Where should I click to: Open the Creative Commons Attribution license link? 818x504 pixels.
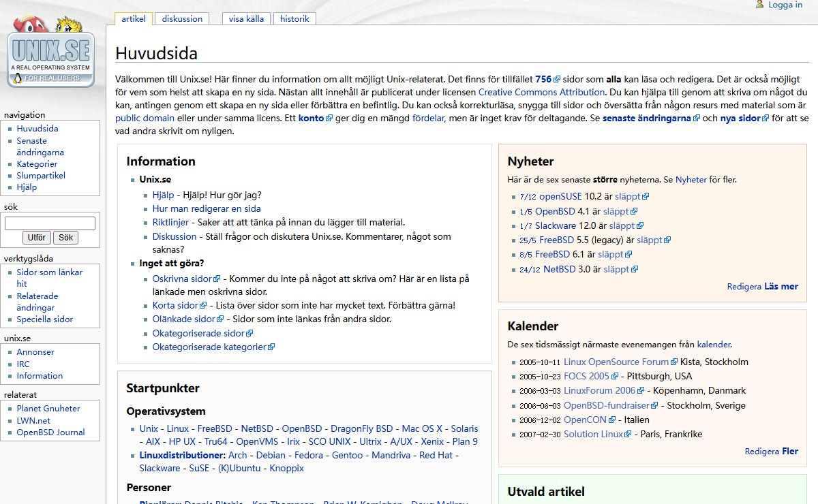(x=541, y=92)
